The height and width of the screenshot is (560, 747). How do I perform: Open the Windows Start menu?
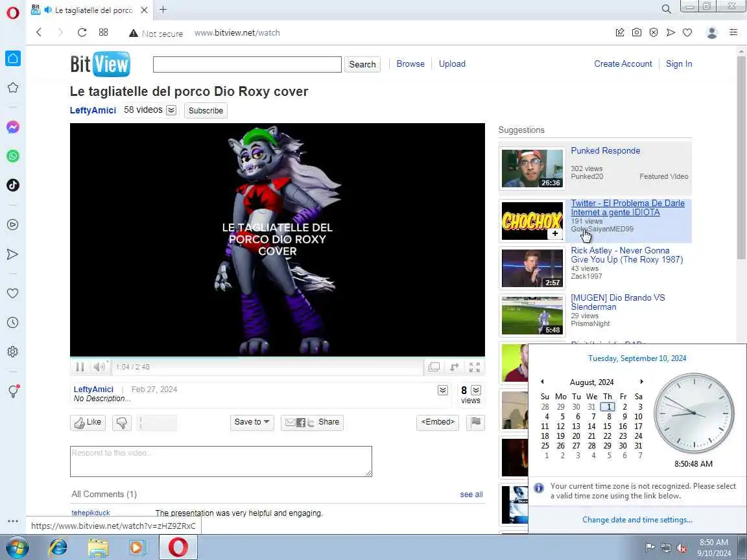tap(17, 547)
